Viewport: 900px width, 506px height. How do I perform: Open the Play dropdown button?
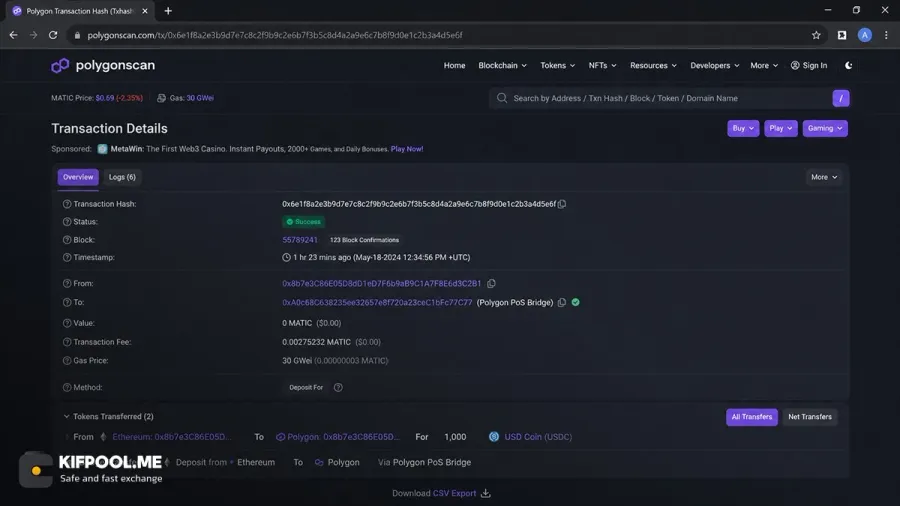tap(781, 129)
